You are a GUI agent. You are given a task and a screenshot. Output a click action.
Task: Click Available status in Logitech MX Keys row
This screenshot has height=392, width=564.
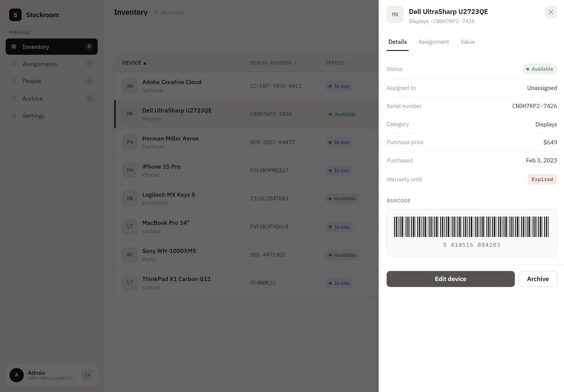coord(342,199)
